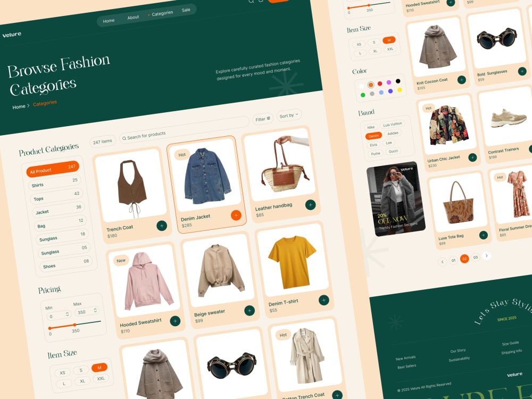This screenshot has width=532, height=399.
Task: Add the Denim T-shirt using plus icon
Action: tap(323, 300)
